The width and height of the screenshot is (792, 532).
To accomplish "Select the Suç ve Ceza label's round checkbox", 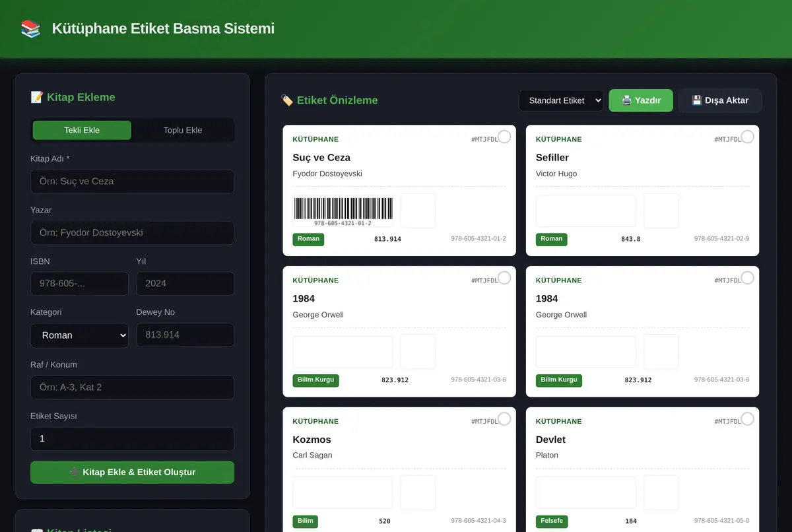I will (x=504, y=137).
